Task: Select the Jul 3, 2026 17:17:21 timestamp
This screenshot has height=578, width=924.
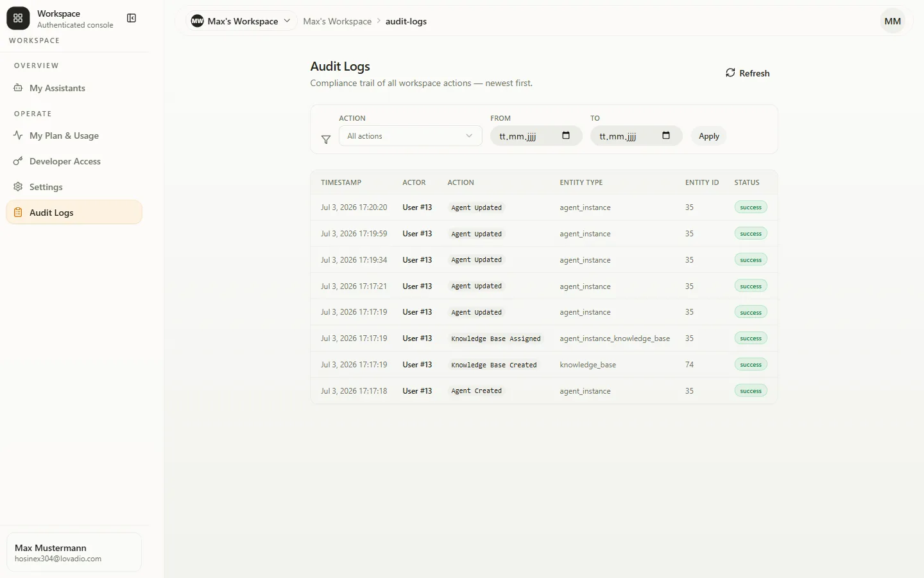Action: pos(354,286)
